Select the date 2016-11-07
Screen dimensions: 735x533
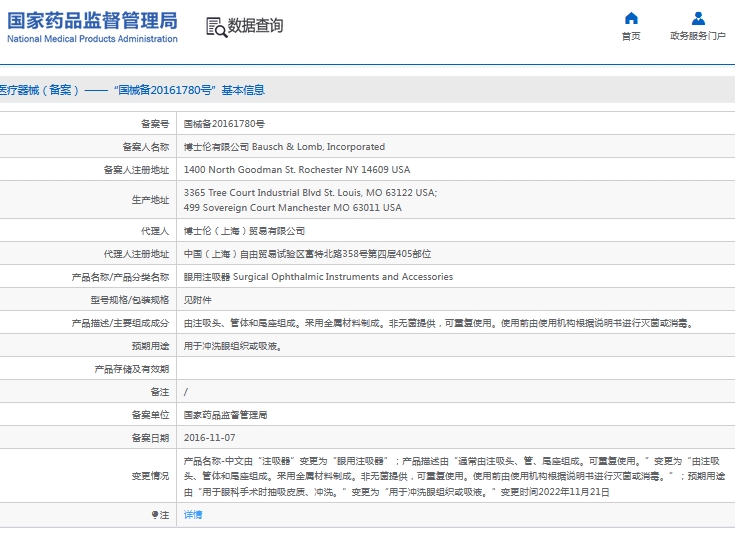(x=210, y=438)
